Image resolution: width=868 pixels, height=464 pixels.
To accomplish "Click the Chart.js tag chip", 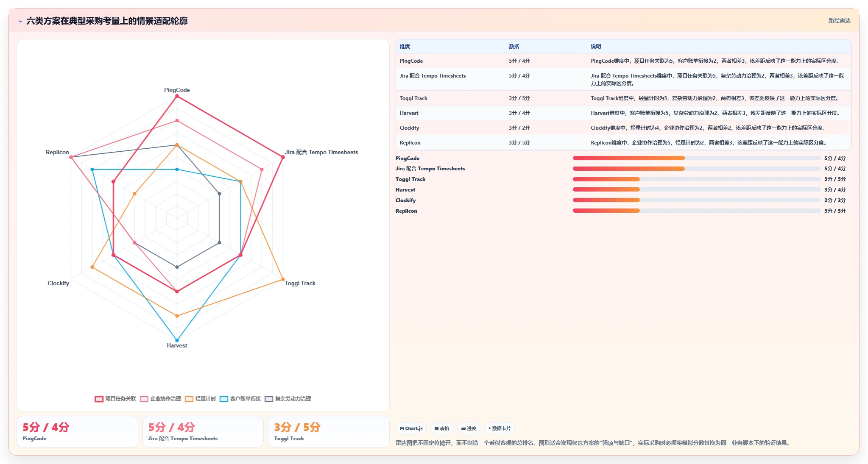I will (x=411, y=428).
